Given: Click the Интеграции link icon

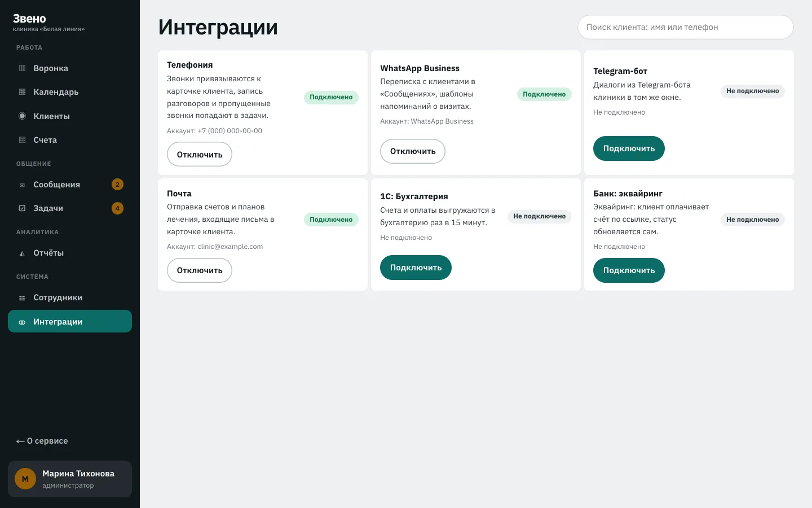Looking at the screenshot, I should [x=22, y=322].
